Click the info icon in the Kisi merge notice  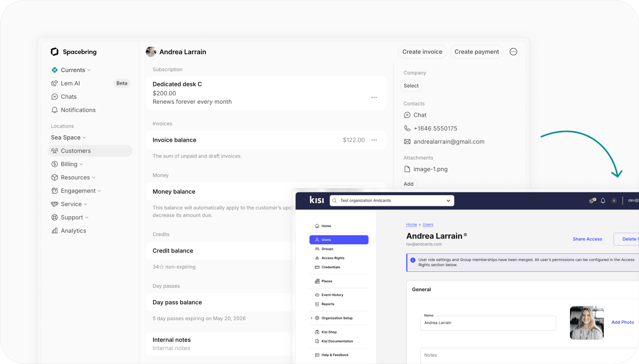point(413,260)
